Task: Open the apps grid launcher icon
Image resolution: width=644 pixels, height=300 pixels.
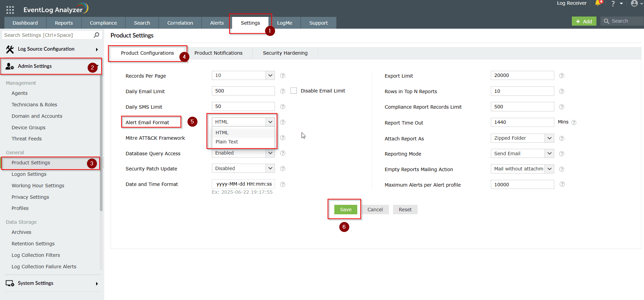Action: point(10,10)
